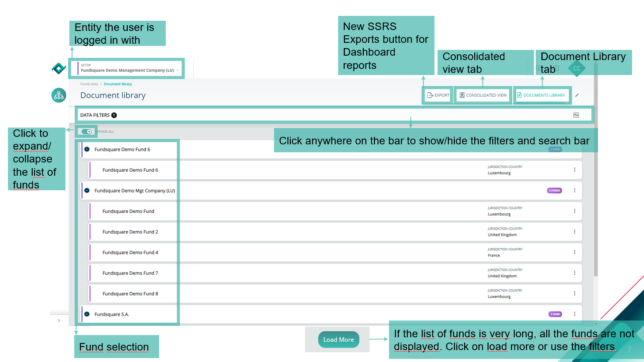Screen dimensions: 644x362
Task: Open the organization hierarchy sidebar icon
Action: [59, 95]
